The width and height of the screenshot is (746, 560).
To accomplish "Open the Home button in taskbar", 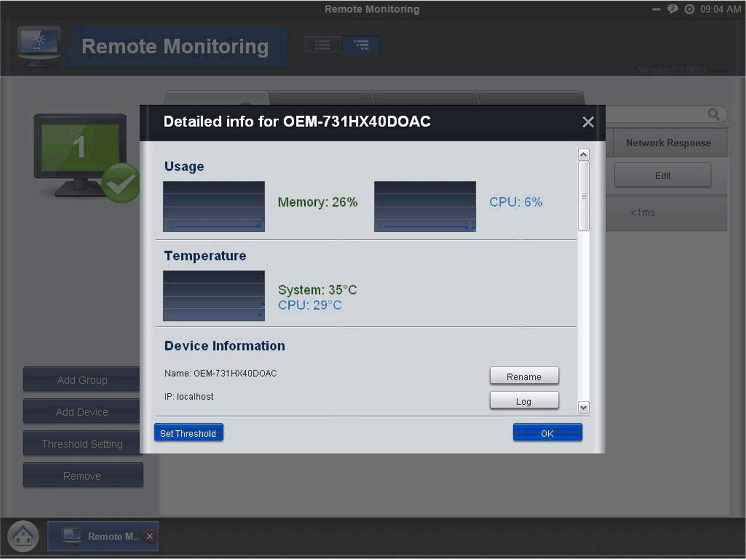I will [x=23, y=536].
